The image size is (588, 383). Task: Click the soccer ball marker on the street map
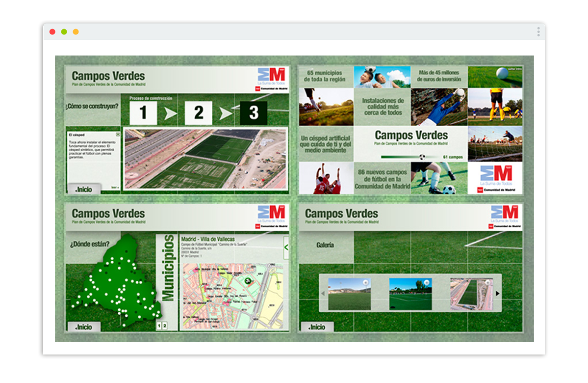[x=248, y=281]
